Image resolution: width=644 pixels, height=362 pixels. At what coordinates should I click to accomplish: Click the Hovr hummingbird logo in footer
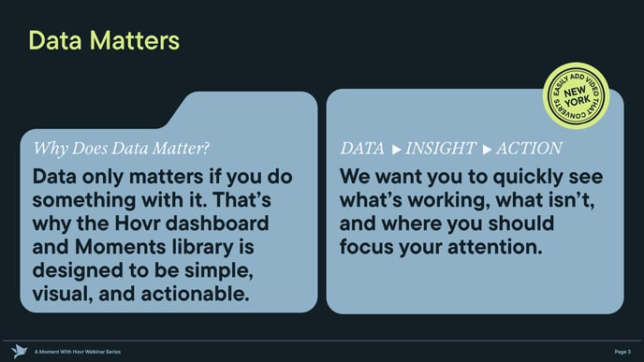pyautogui.click(x=19, y=352)
